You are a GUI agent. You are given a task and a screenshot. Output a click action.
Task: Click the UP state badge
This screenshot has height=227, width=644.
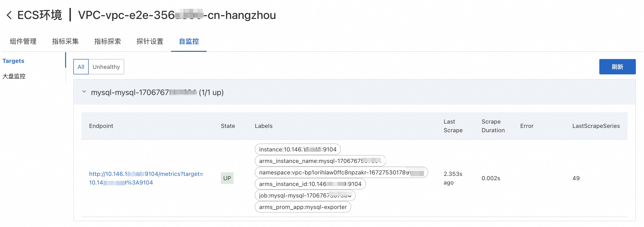pyautogui.click(x=227, y=178)
